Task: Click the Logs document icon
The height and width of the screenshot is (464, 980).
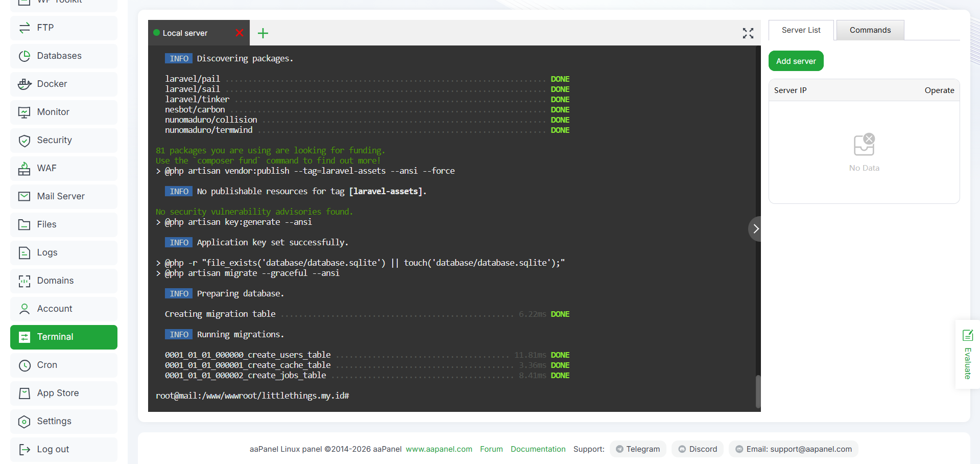Action: pos(24,252)
